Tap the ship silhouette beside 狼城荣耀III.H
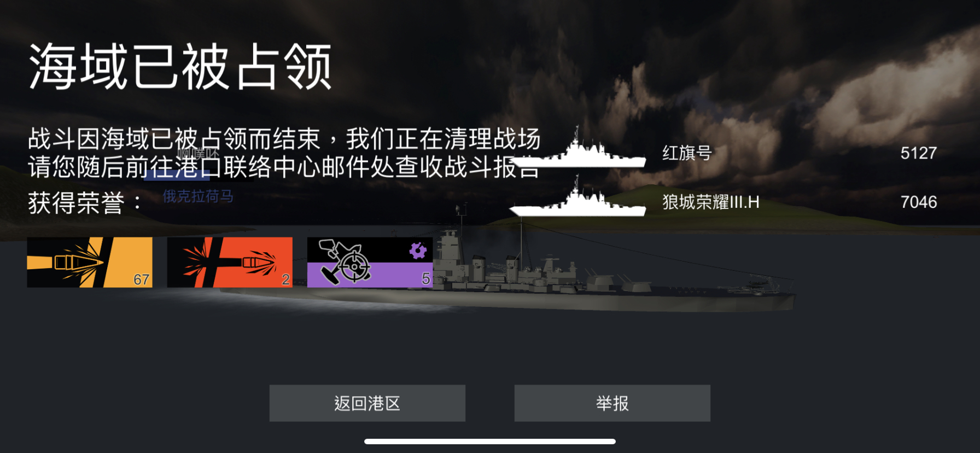 tap(578, 197)
